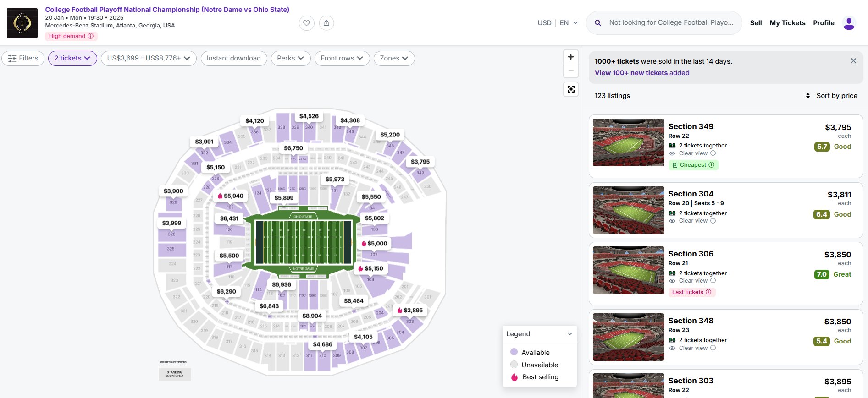The height and width of the screenshot is (398, 868).
Task: Add event to favorites with heart icon
Action: pos(307,23)
